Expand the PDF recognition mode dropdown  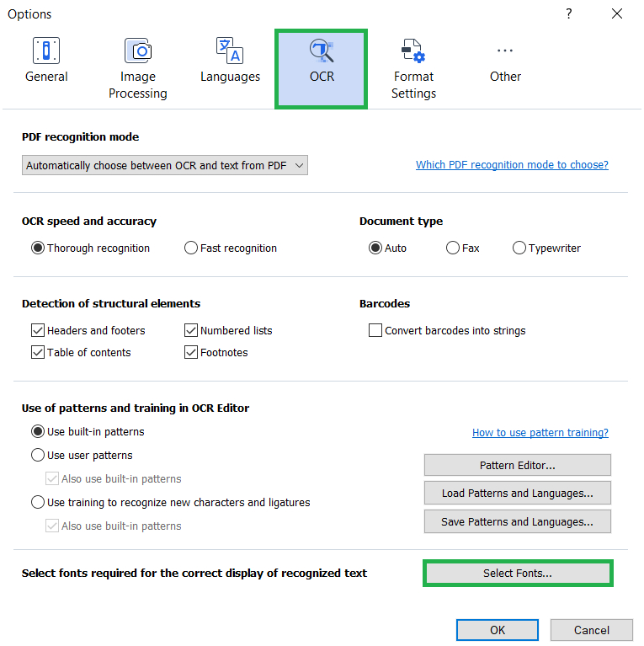coord(165,165)
